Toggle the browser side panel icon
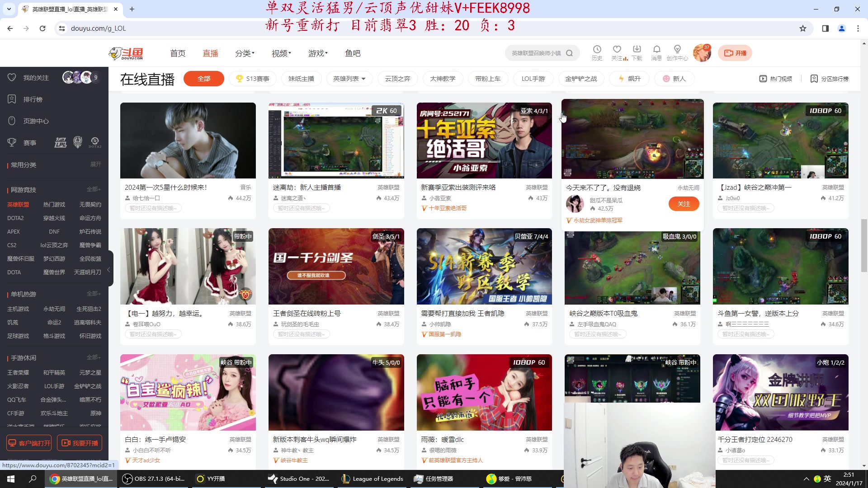 pyautogui.click(x=826, y=28)
